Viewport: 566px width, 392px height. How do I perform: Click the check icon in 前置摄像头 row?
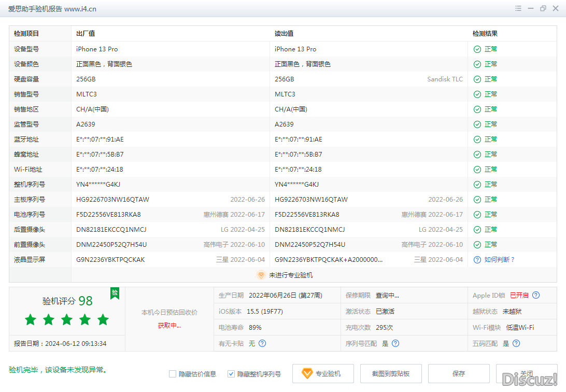click(477, 245)
